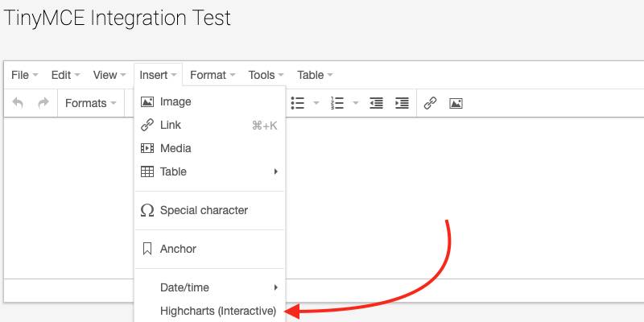This screenshot has height=322, width=644.
Task: Choose Highcharts (Interactive) menu item
Action: coord(217,311)
